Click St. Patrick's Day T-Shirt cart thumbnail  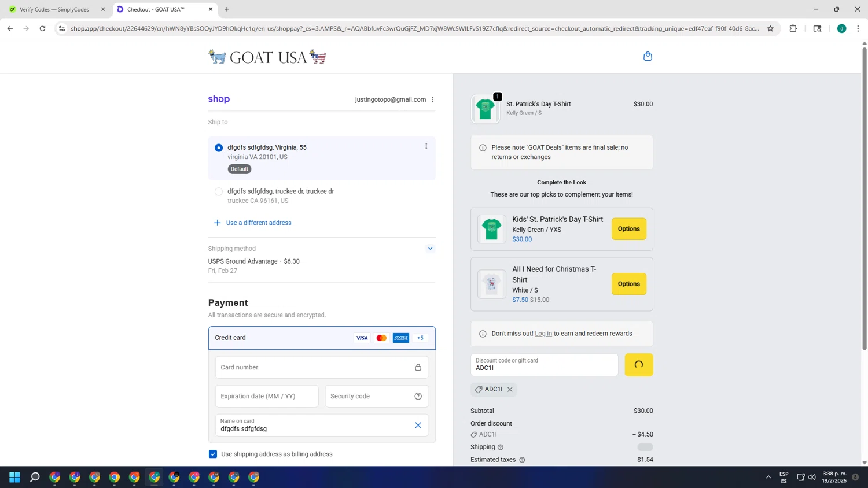[x=486, y=109]
